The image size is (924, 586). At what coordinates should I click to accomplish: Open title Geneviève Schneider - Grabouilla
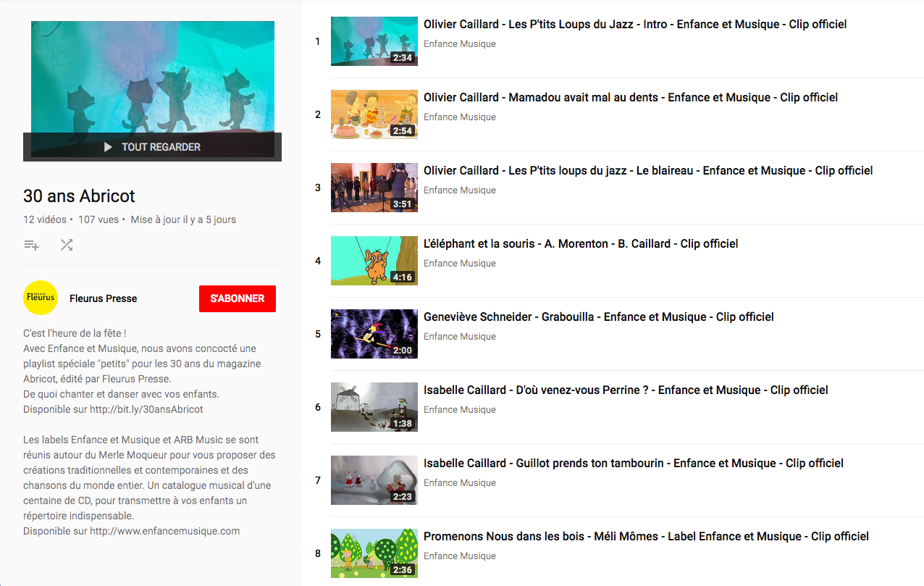pyautogui.click(x=599, y=317)
